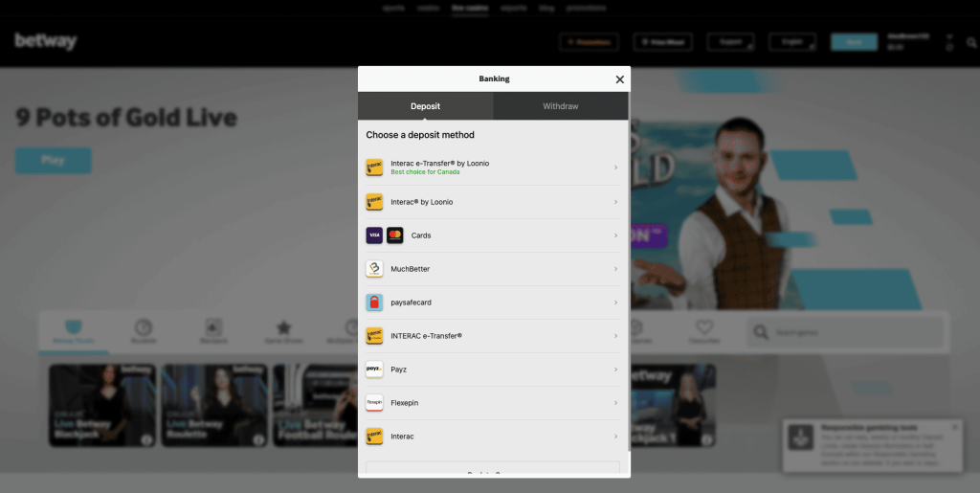Click the Interac® by Loonio logo icon

[374, 202]
